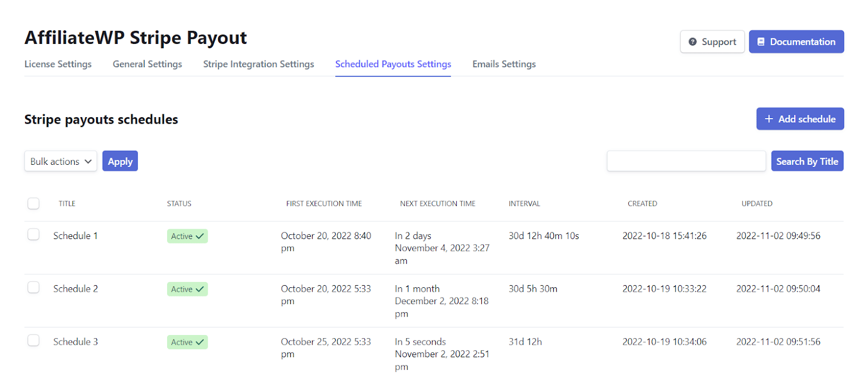Viewport: 868px width, 380px height.
Task: Click the first execution October 25, 2022 5:33 pm
Action: tap(326, 348)
